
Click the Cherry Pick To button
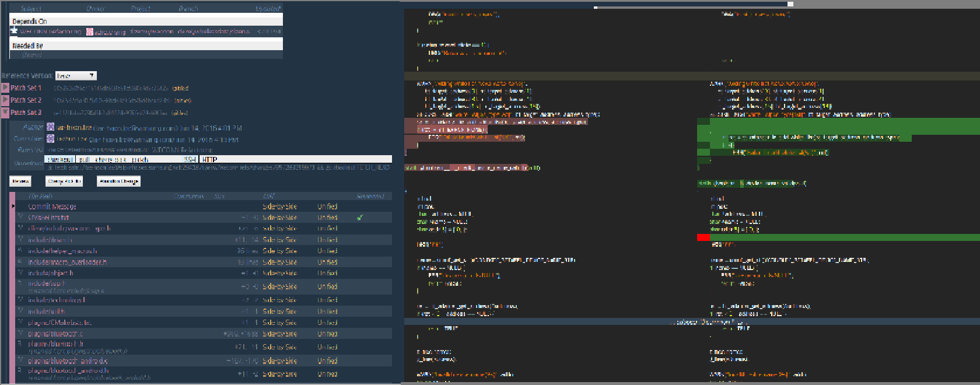pyautogui.click(x=64, y=181)
